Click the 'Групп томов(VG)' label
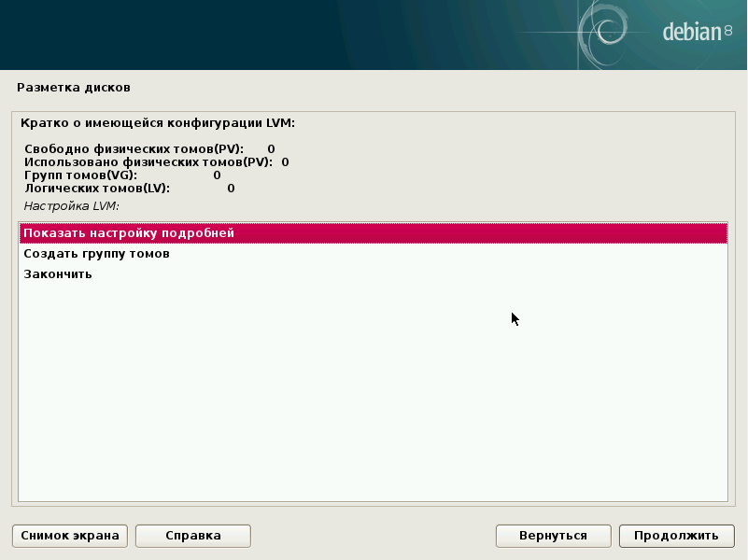The width and height of the screenshot is (748, 560). pos(80,175)
